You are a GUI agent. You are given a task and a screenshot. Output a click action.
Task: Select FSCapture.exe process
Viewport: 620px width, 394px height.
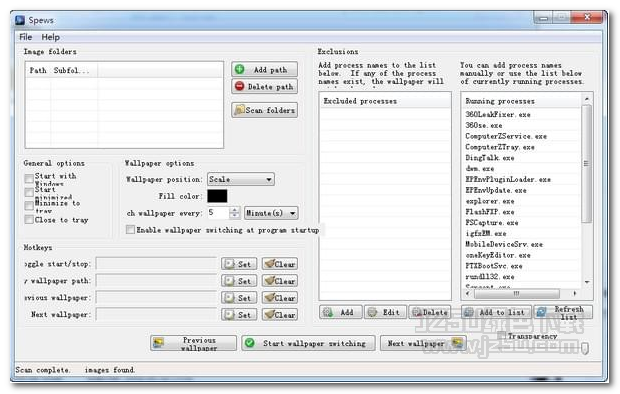coord(491,223)
